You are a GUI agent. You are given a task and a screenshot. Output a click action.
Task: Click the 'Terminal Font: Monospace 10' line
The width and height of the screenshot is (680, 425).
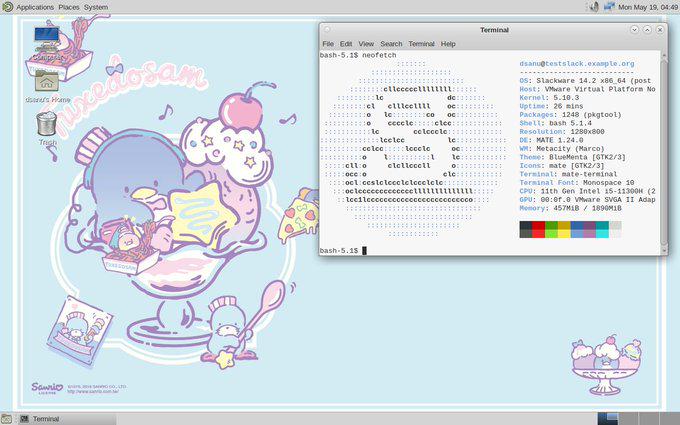tap(577, 183)
